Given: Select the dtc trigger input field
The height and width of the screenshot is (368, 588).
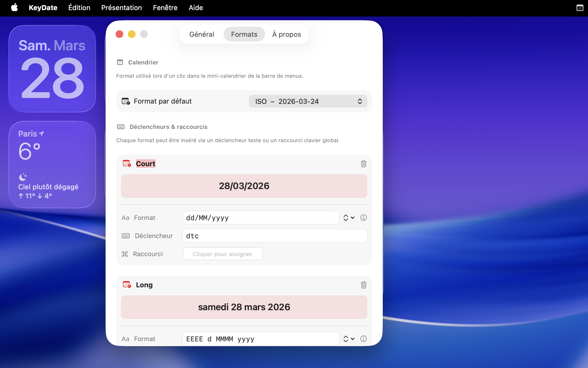Looking at the screenshot, I should 275,236.
